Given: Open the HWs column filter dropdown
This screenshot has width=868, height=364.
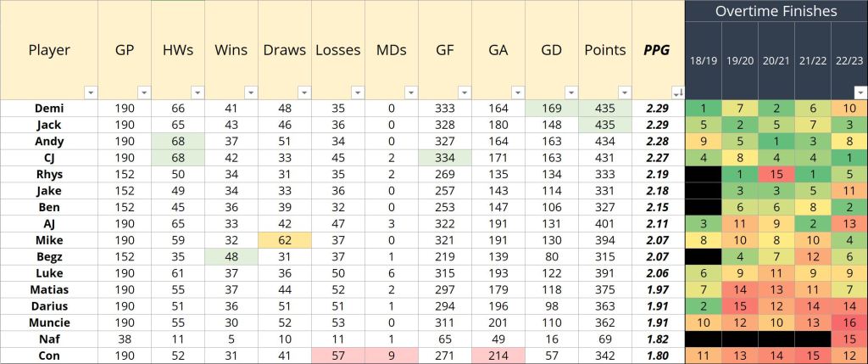Looking at the screenshot, I should point(197,92).
